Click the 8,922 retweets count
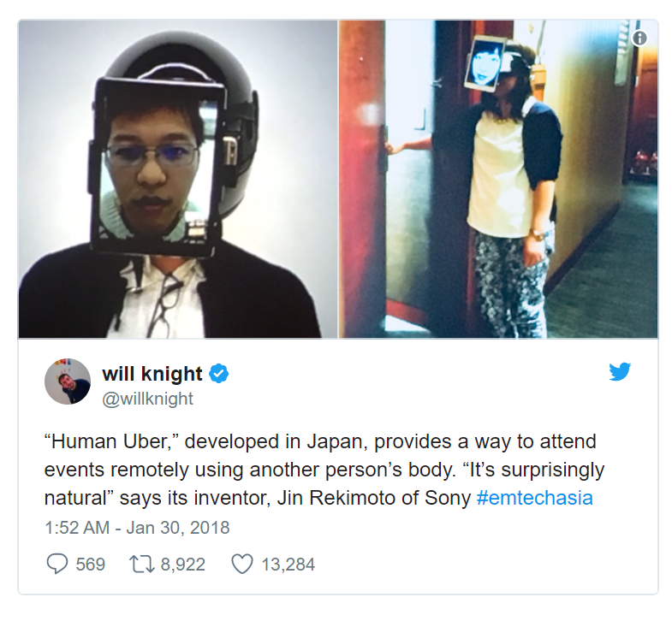The width and height of the screenshot is (672, 621). pos(183,565)
